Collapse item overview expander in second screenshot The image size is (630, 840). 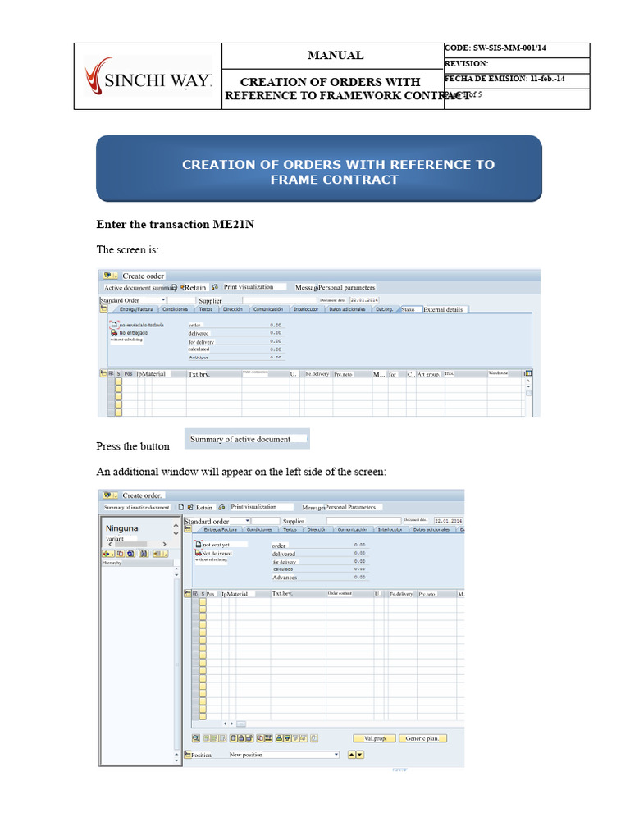(x=188, y=594)
